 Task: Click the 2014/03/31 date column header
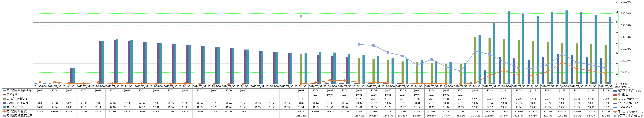coord(199,86)
